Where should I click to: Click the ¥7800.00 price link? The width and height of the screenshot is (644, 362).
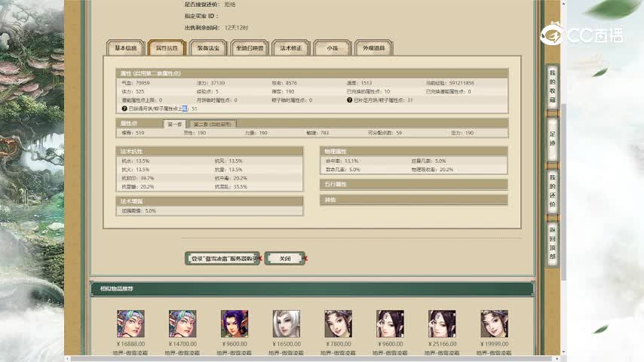[x=338, y=344]
